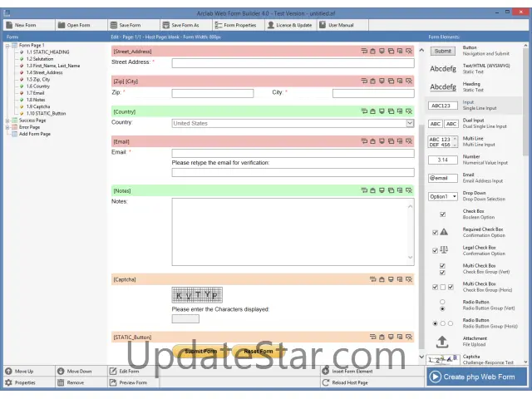Move the Notes element down
Screen dimensions: 532x399
point(382,190)
